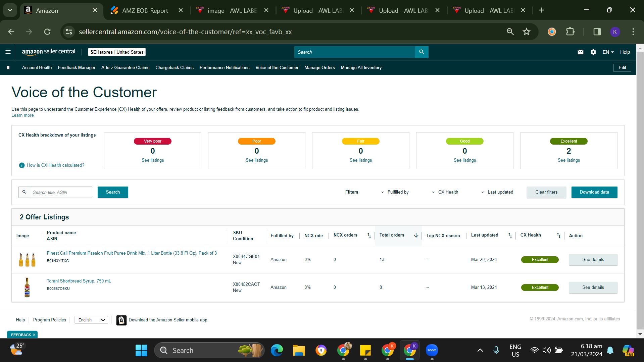The image size is (644, 362).
Task: Open the Chrome three-dot menu
Action: pyautogui.click(x=633, y=32)
